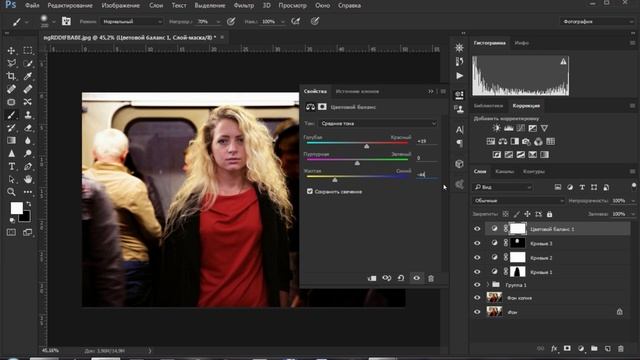Image resolution: width=640 pixels, height=360 pixels.
Task: Hide the Фон копия layer
Action: click(477, 298)
